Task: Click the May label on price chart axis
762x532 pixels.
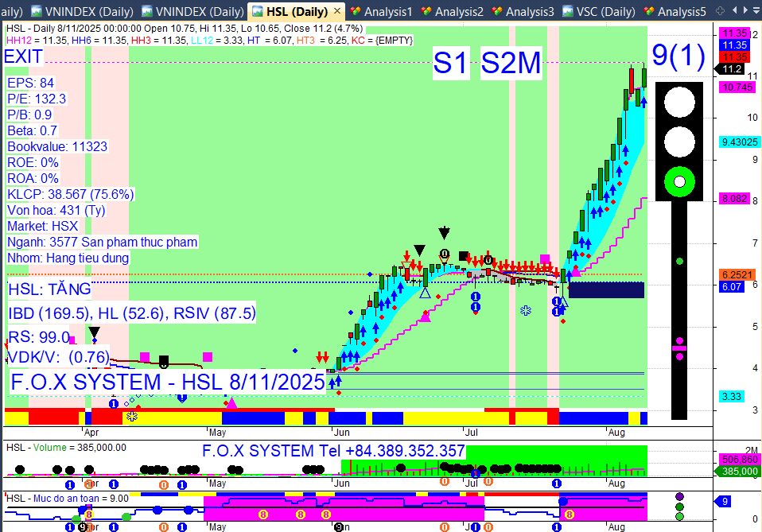Action: coord(216,433)
